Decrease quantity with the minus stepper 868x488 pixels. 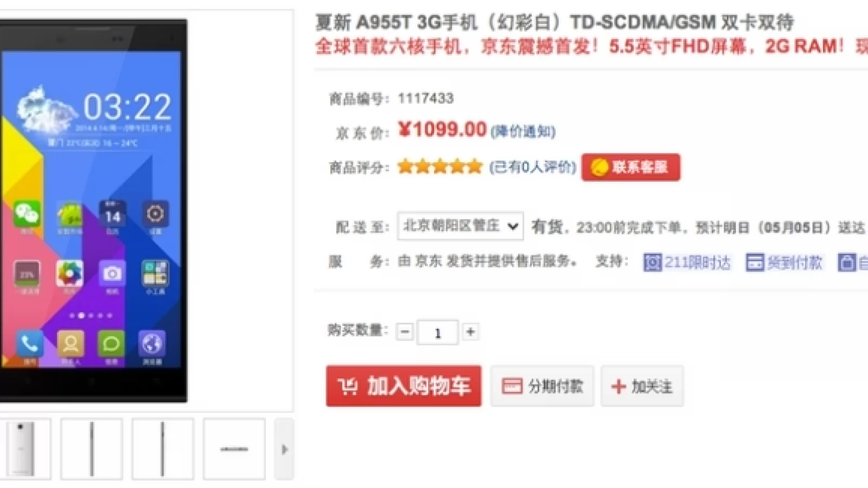pyautogui.click(x=404, y=331)
